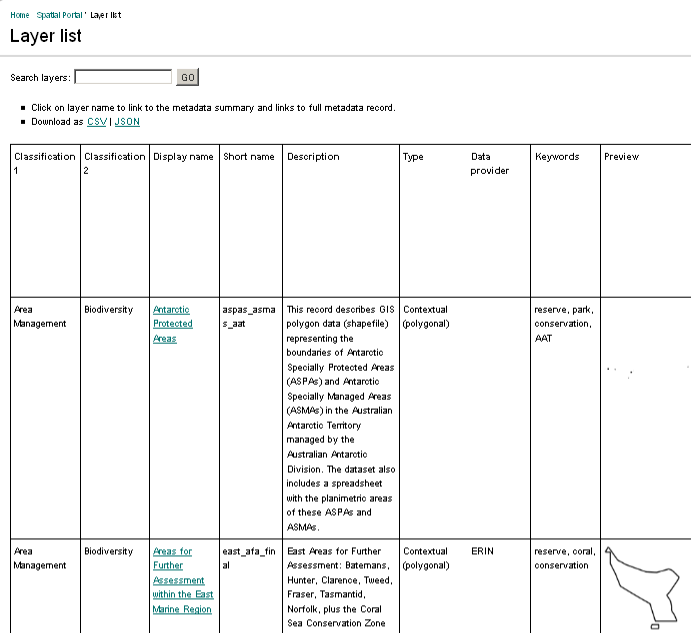Open the Antarctic Protected Areas layer link
Screen dimensions: 691x633
(x=172, y=324)
